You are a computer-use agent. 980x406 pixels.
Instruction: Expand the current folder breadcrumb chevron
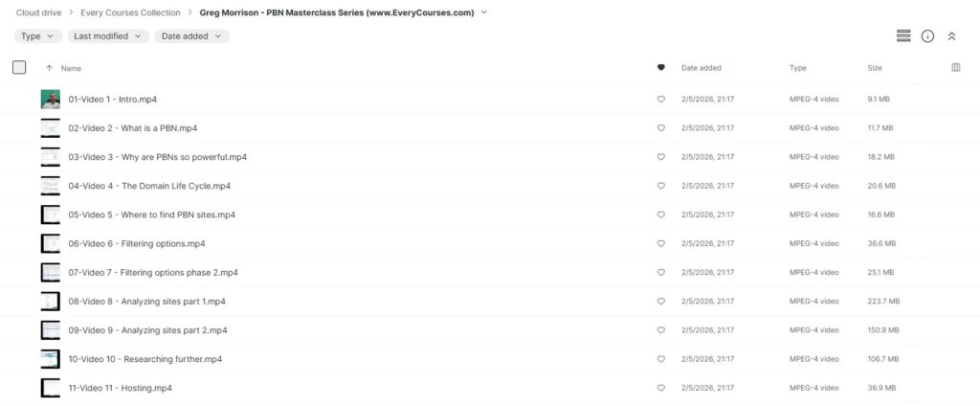click(x=484, y=12)
